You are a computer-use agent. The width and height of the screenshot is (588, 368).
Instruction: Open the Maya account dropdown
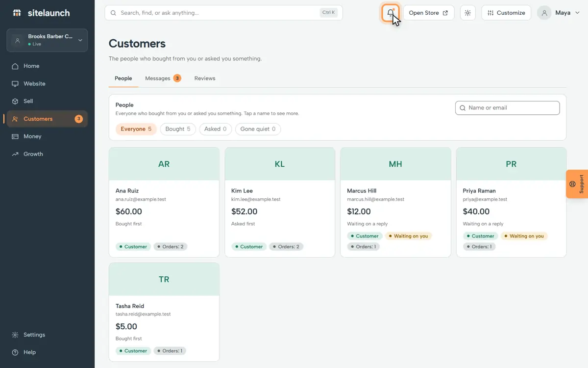pyautogui.click(x=559, y=13)
